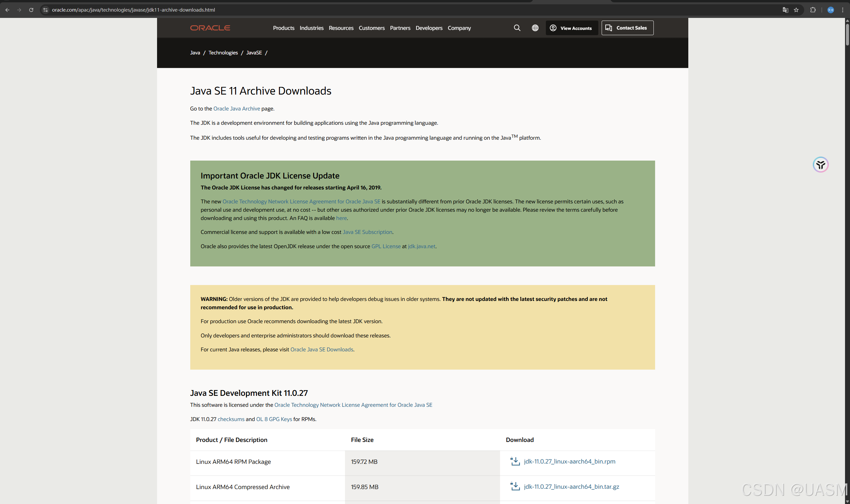Go to JavaSE breadcrumb link

(x=254, y=53)
